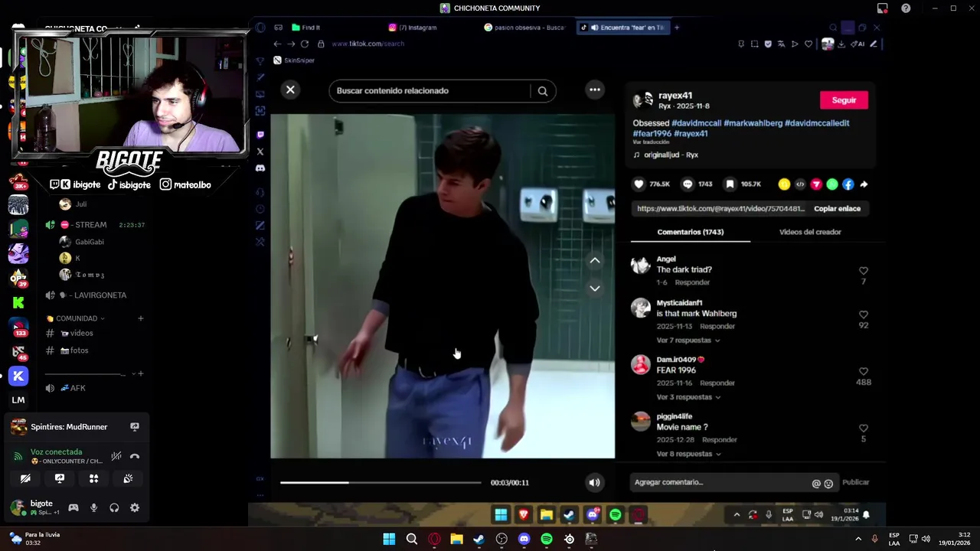Turn on Discord camera
Screen dimensions: 980x551
click(x=25, y=479)
